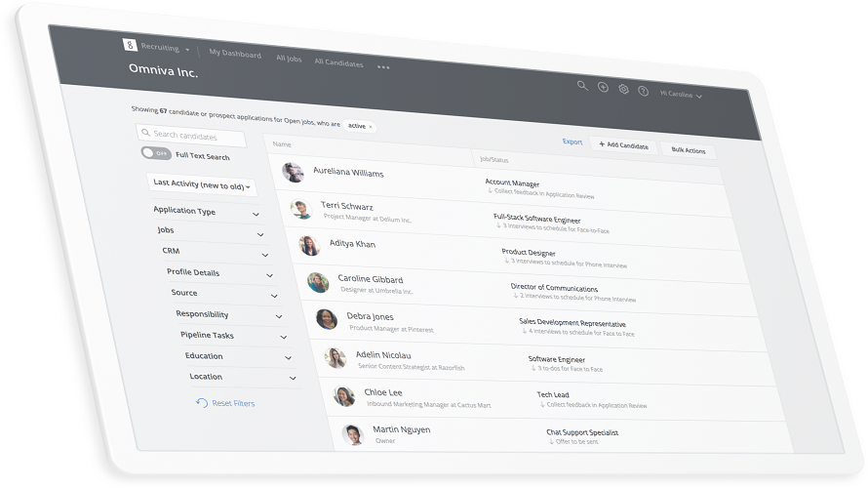Image resolution: width=868 pixels, height=488 pixels.
Task: Open Caroline Gibbard candidate name
Action: tap(371, 278)
